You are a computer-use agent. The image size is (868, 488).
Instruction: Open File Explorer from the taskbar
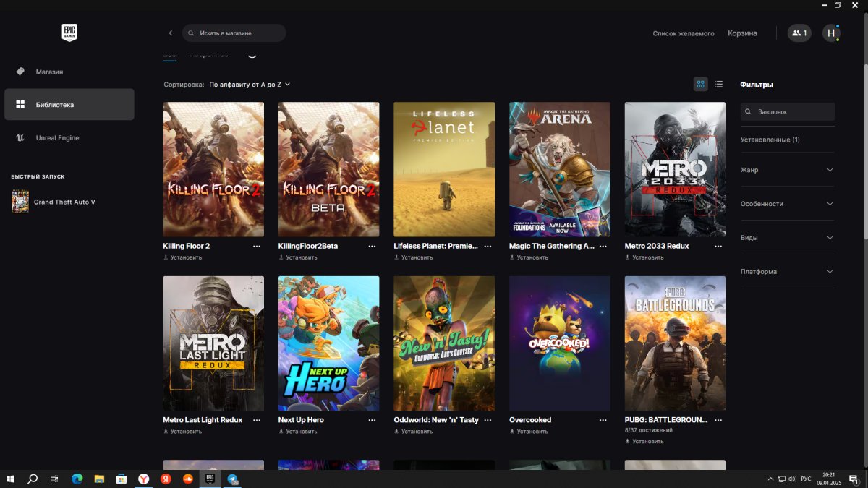tap(99, 479)
